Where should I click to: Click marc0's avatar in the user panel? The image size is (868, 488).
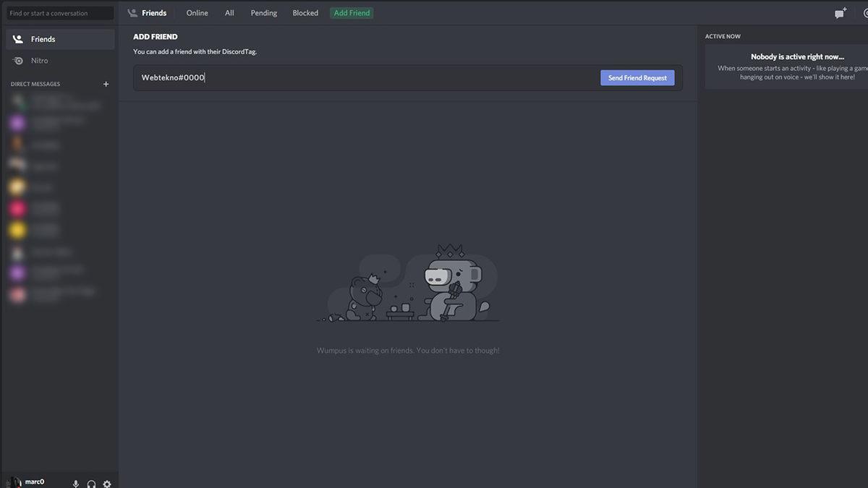coord(15,481)
